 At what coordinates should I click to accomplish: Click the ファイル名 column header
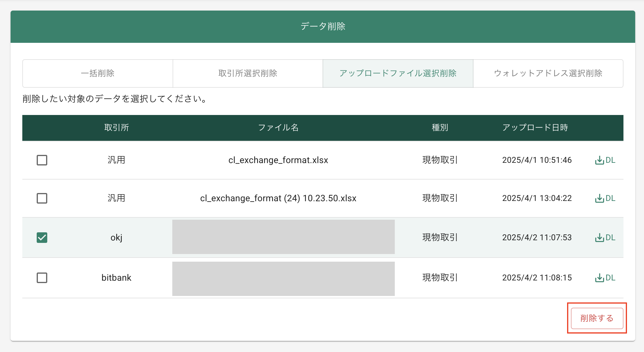278,128
